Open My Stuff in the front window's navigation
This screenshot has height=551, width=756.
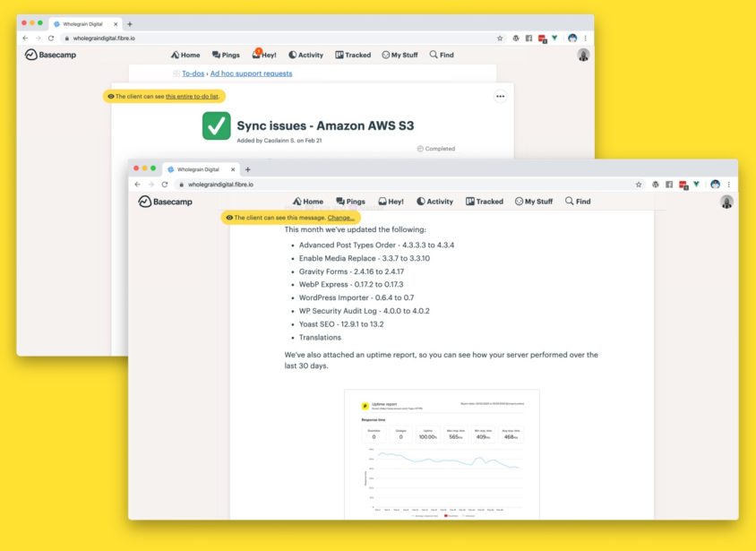coord(534,202)
